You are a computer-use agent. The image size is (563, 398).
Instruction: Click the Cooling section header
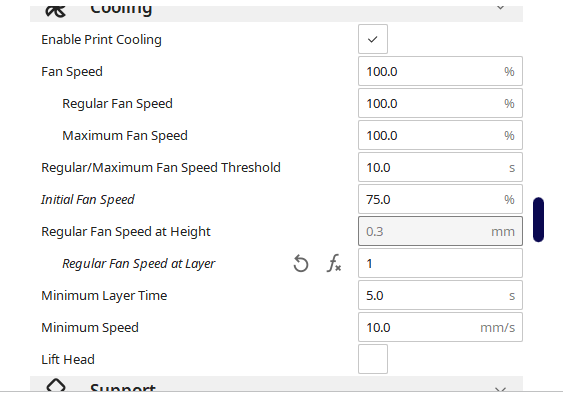pyautogui.click(x=276, y=13)
